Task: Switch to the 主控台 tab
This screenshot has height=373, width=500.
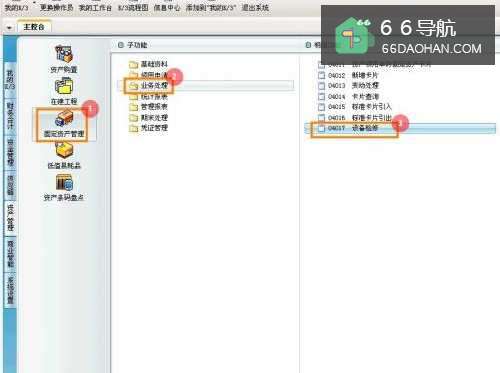Action: tap(34, 27)
